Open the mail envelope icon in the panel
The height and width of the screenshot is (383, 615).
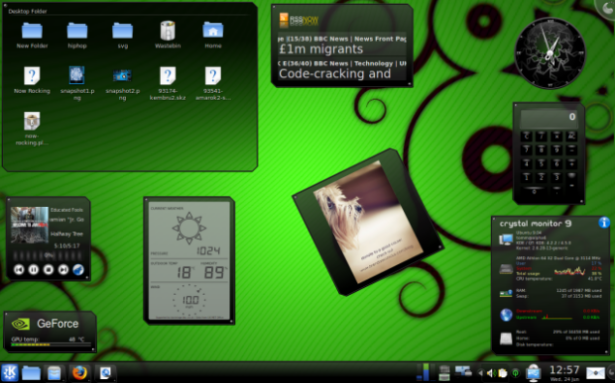pos(595,373)
